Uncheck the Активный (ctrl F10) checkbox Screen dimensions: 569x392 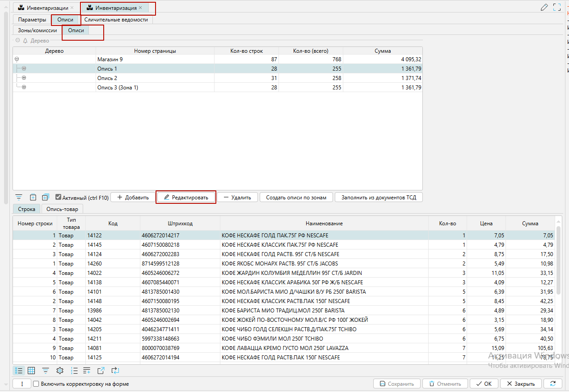click(58, 197)
